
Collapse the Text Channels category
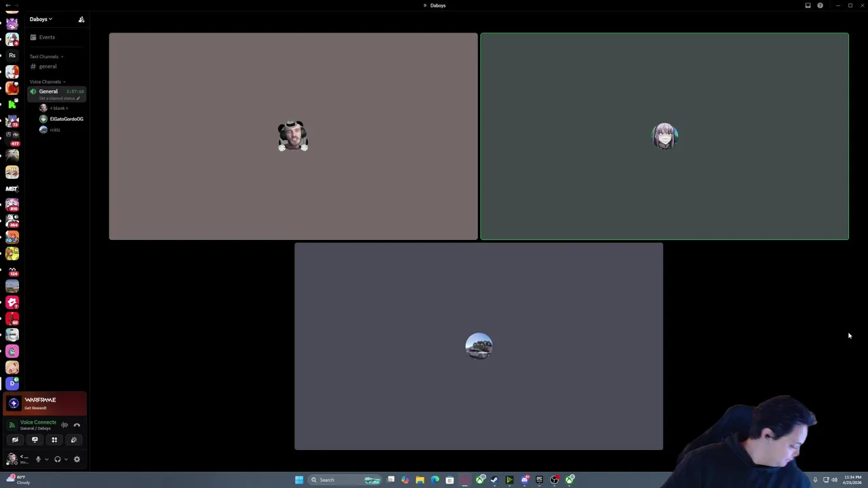point(45,56)
